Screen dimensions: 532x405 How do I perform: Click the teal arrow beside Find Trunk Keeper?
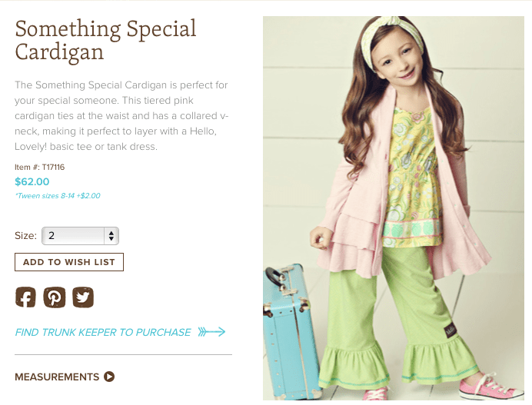(211, 332)
